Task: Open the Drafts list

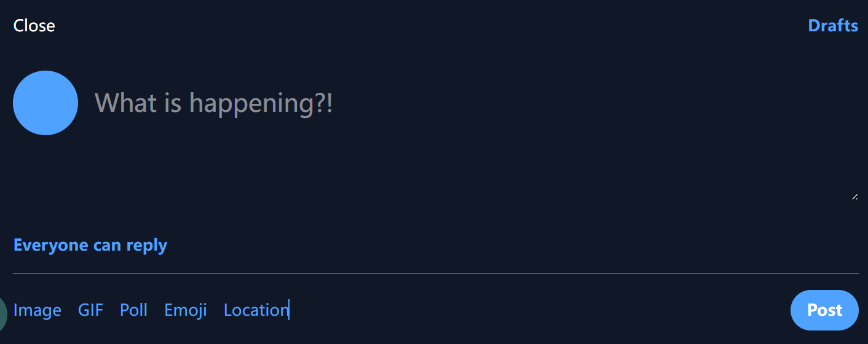Action: 833,26
